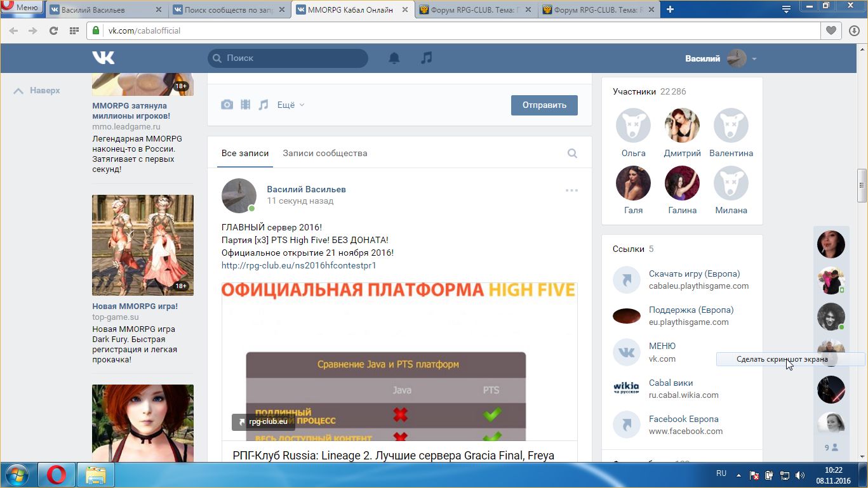Attach a video with film icon

pyautogui.click(x=245, y=105)
